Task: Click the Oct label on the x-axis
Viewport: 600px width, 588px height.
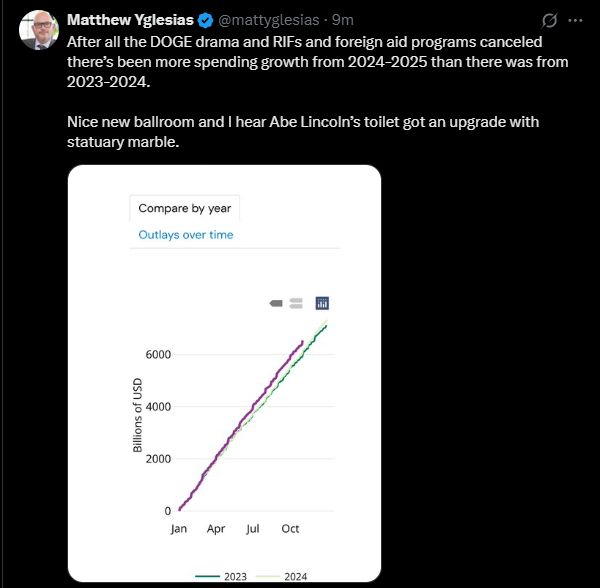Action: click(x=290, y=528)
